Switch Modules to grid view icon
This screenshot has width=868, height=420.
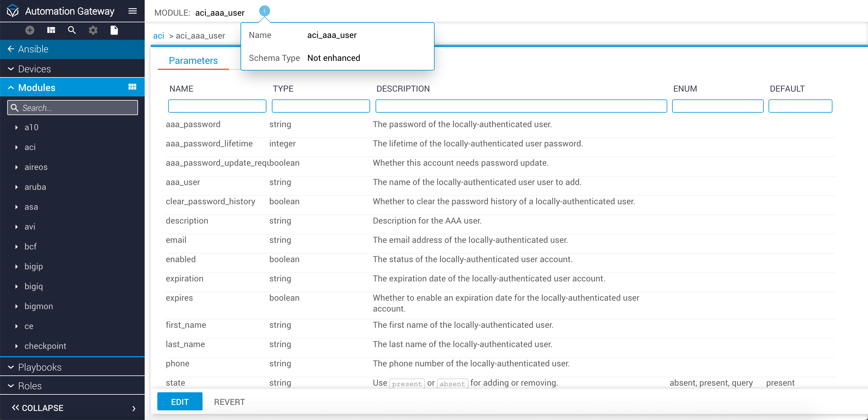click(x=132, y=87)
